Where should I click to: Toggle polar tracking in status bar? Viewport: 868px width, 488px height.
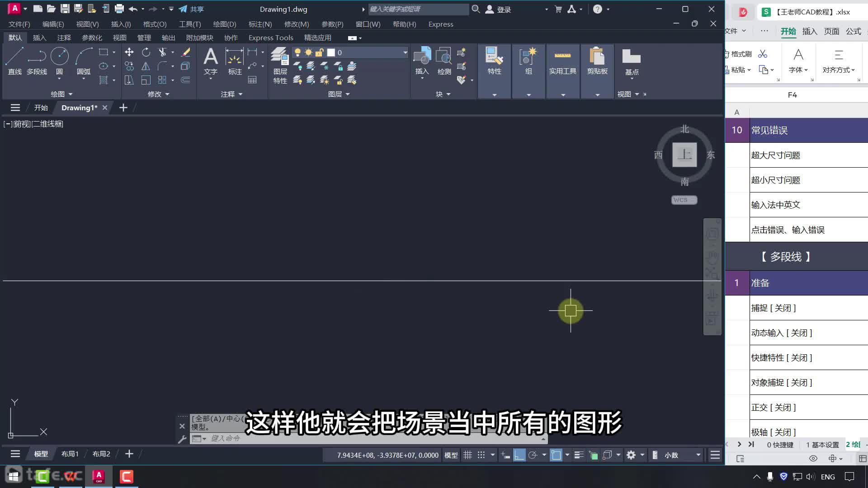tap(533, 455)
